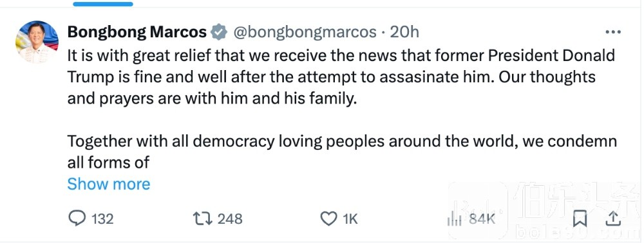
Task: Click the 84K views count
Action: click(x=482, y=219)
